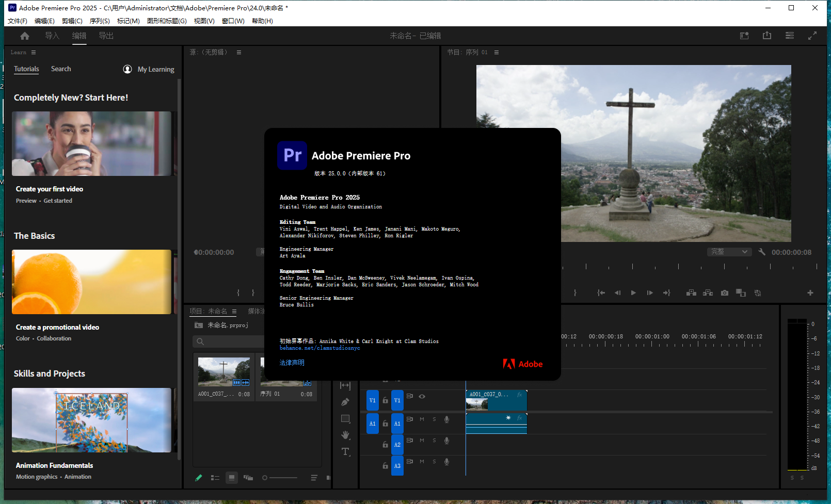Select the Hand tool in the timeline toolbar
The width and height of the screenshot is (831, 504).
(x=345, y=435)
